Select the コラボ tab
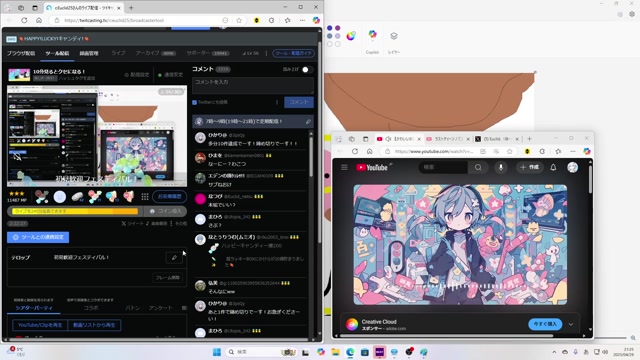The width and height of the screenshot is (640, 360). pos(91,308)
